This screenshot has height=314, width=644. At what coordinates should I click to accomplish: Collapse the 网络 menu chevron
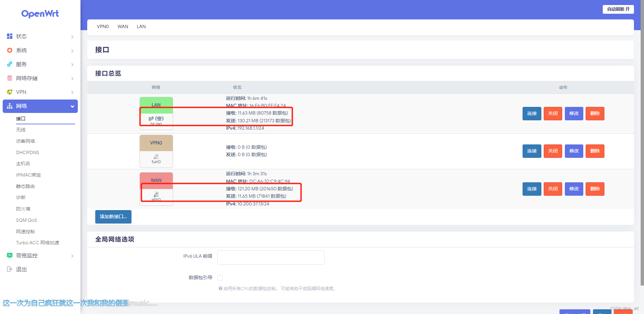click(72, 106)
